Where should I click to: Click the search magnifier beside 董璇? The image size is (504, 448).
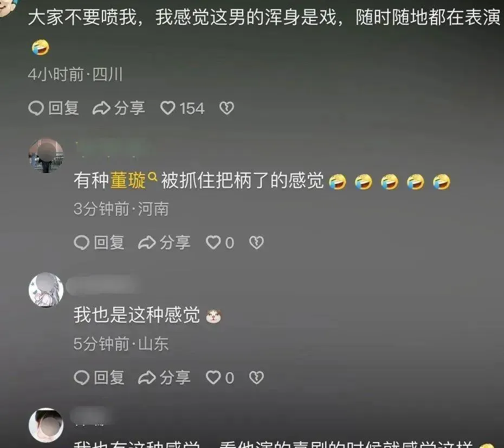(x=153, y=176)
